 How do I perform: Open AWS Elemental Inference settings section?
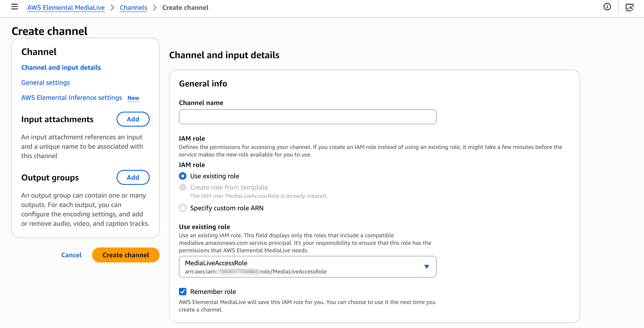pyautogui.click(x=71, y=98)
